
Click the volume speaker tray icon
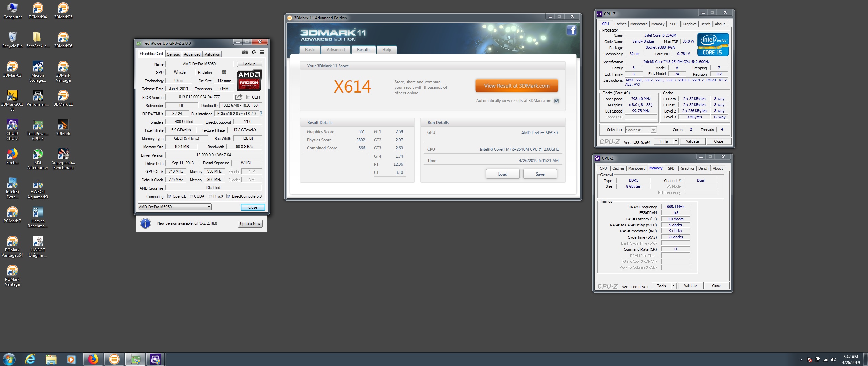[834, 360]
